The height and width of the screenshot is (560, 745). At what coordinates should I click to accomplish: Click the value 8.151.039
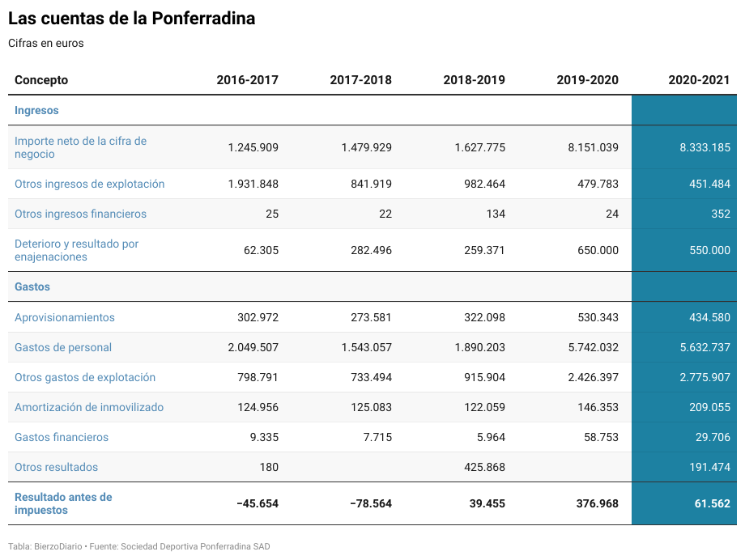(x=594, y=147)
